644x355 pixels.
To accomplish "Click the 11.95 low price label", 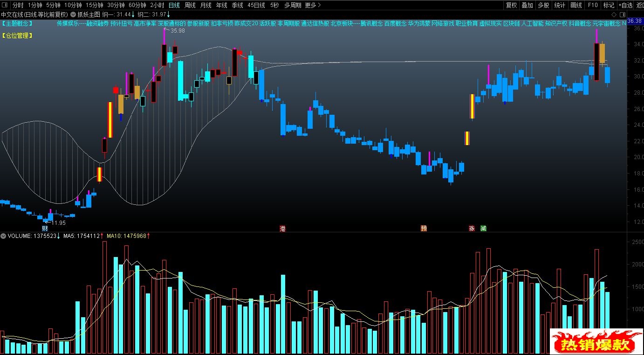I will pos(58,223).
